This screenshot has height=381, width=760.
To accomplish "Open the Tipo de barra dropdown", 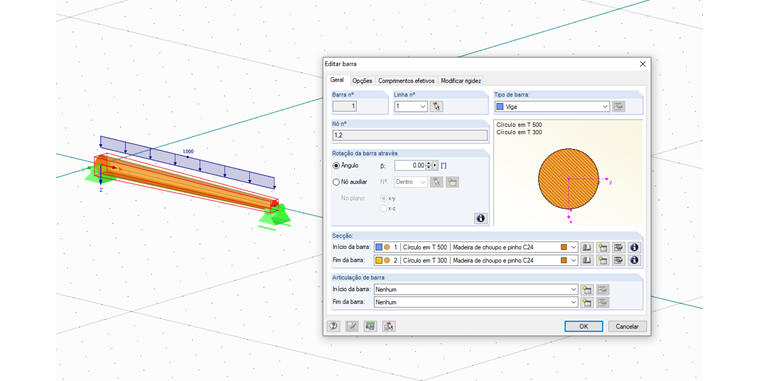I will point(605,106).
